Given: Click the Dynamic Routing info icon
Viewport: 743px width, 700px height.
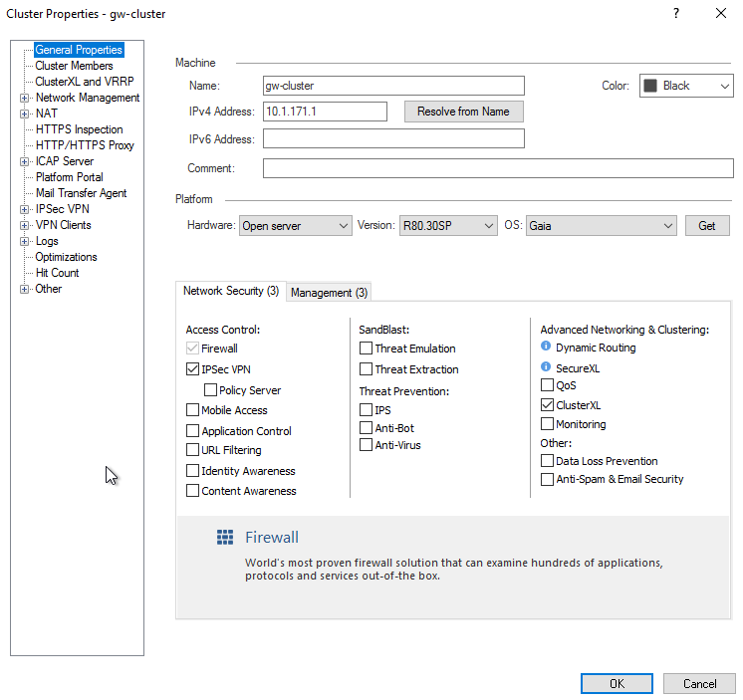Looking at the screenshot, I should click(546, 347).
